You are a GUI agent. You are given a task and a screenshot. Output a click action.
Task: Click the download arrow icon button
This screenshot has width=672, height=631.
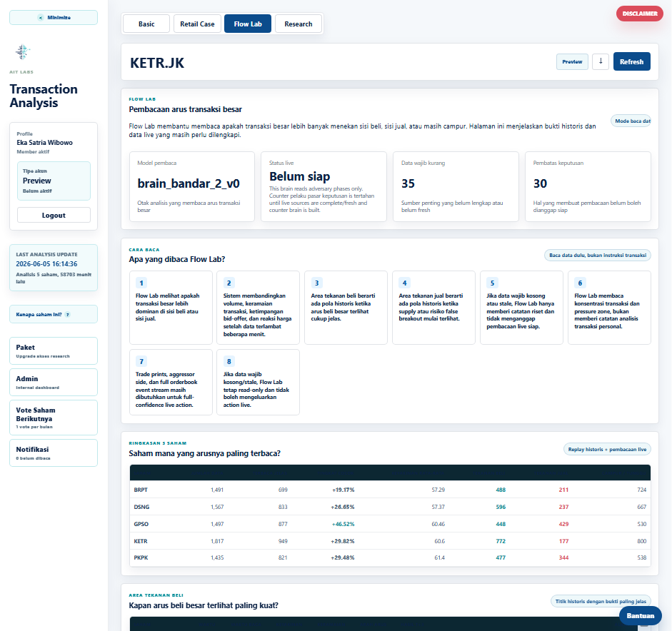pyautogui.click(x=601, y=61)
